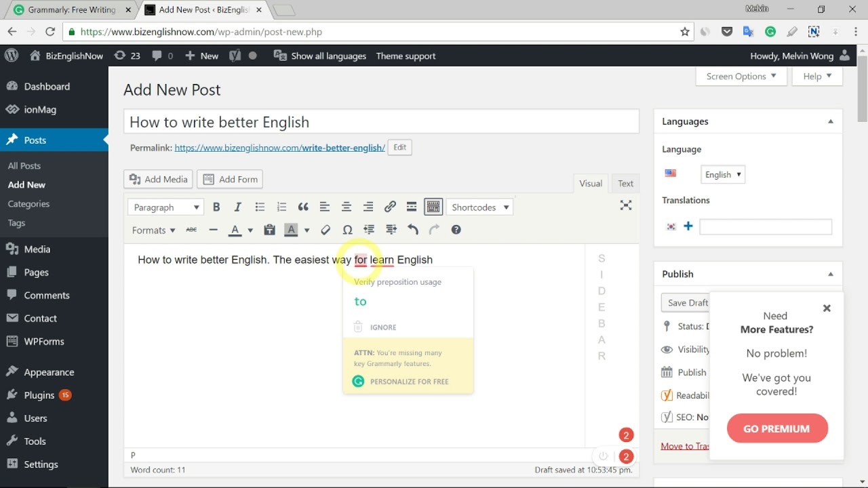Open special character omega icon
Screen dimensions: 868x488
(347, 230)
